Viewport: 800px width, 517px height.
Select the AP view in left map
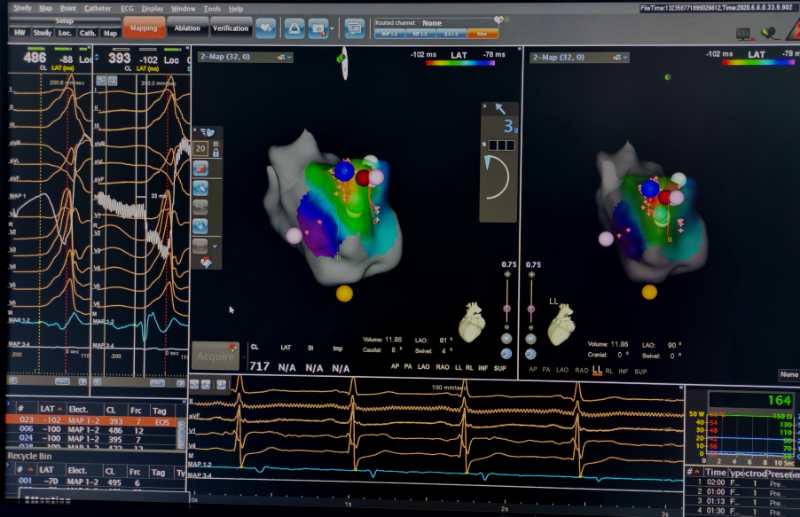point(394,367)
